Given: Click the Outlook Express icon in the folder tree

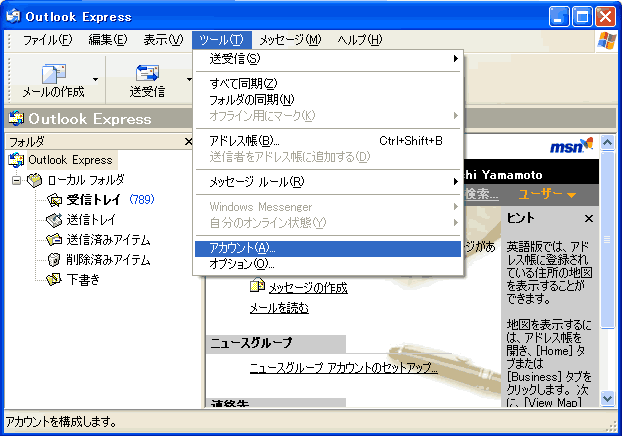Looking at the screenshot, I should (x=16, y=160).
